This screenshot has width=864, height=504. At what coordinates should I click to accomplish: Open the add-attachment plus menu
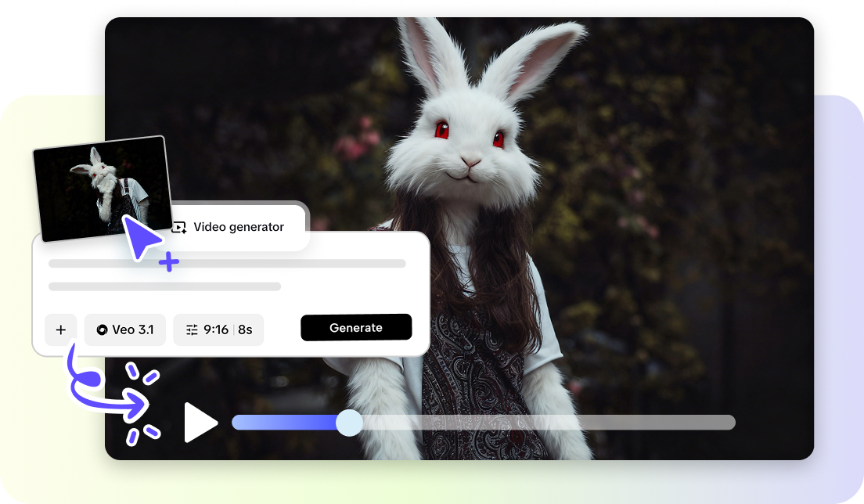click(60, 329)
